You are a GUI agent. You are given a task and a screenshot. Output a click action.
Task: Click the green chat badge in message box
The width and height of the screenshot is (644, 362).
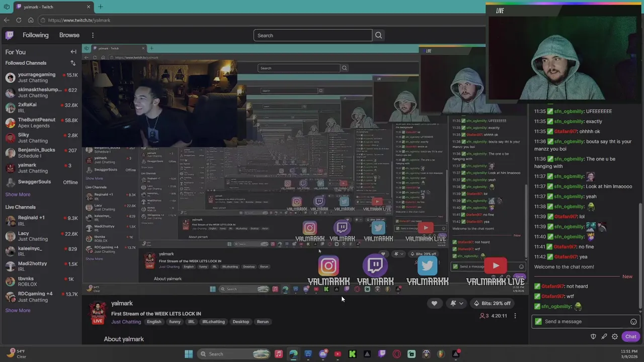click(538, 322)
